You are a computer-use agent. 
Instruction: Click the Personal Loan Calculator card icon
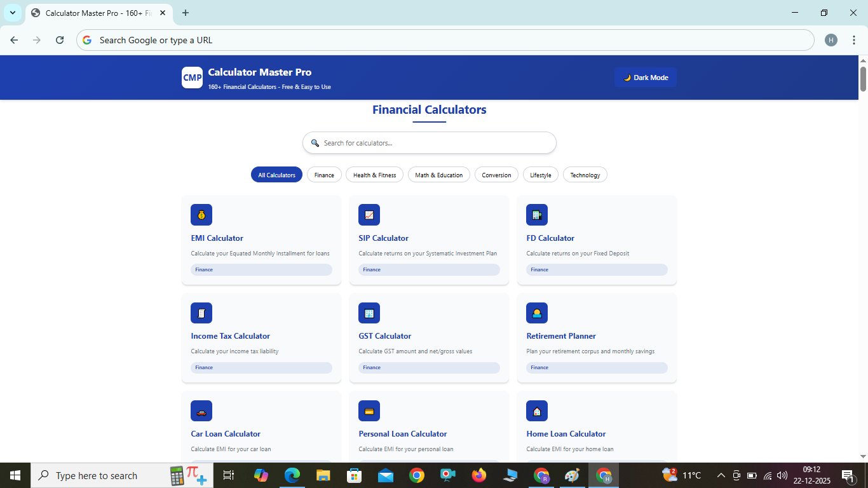(369, 410)
